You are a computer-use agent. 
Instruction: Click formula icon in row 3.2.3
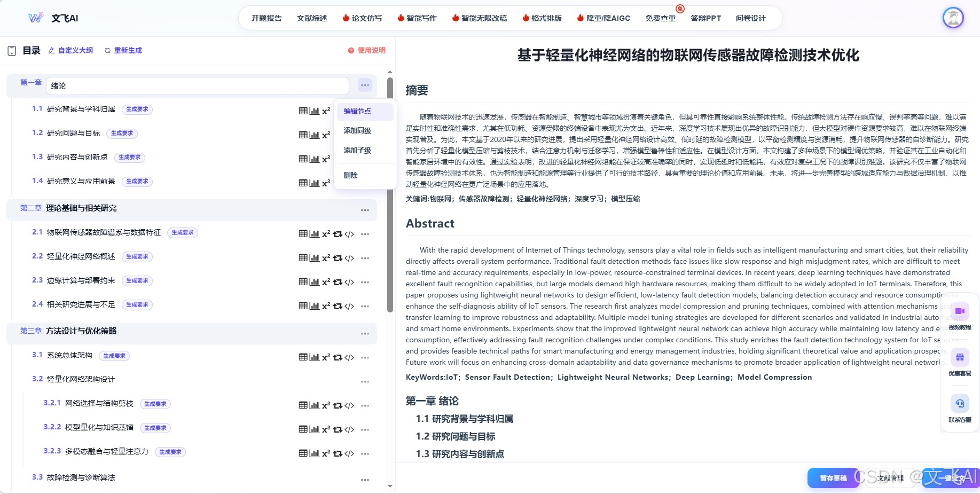[x=326, y=453]
